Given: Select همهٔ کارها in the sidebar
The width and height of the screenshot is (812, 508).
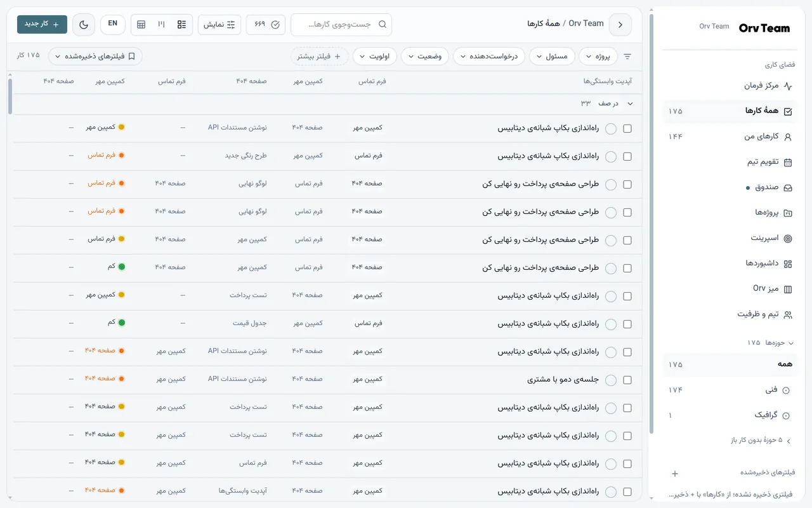Looking at the screenshot, I should point(730,111).
